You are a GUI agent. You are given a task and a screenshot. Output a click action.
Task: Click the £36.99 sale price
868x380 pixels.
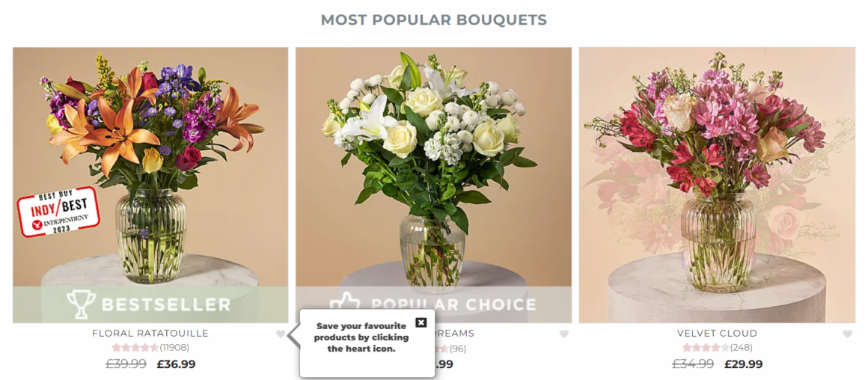[176, 364]
